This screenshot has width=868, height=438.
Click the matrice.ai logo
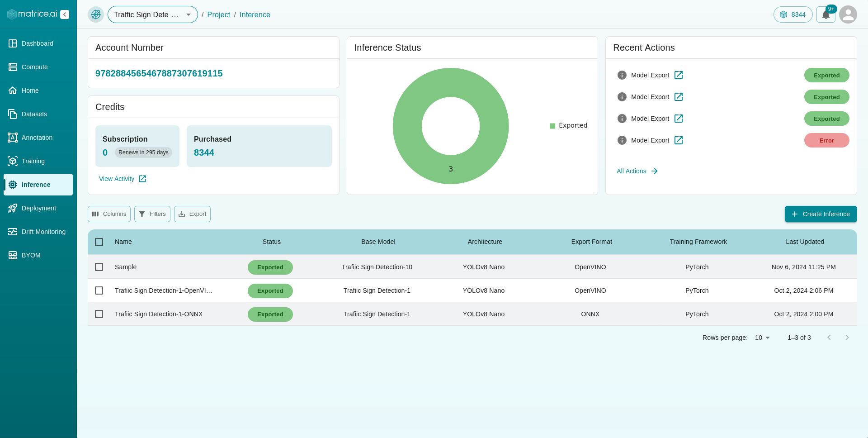[32, 14]
